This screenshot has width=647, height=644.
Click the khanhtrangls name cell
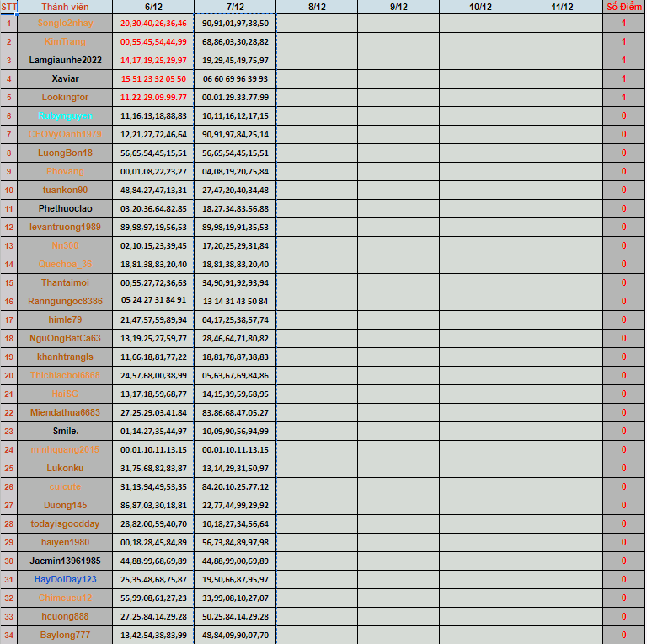pos(65,357)
